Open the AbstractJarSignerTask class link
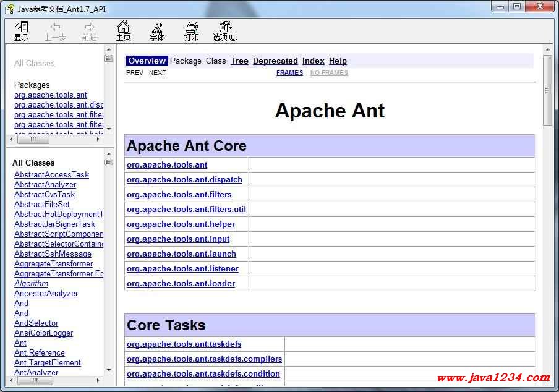Image resolution: width=559 pixels, height=392 pixels. (55, 224)
